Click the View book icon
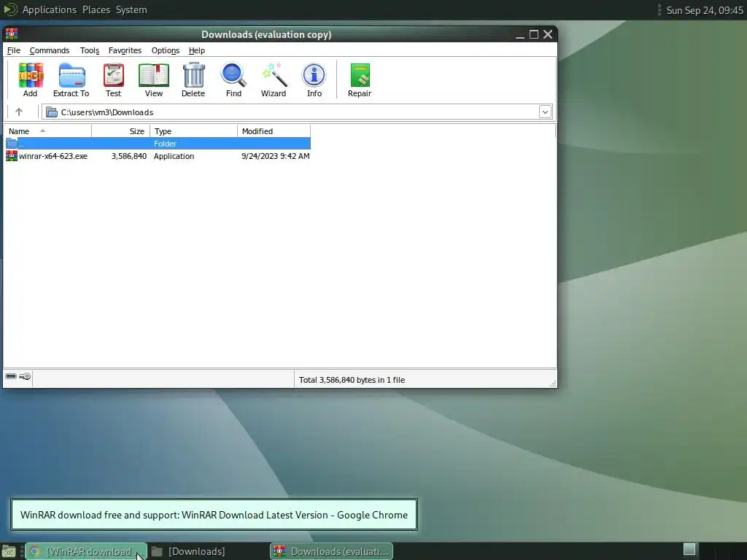 coord(153,80)
